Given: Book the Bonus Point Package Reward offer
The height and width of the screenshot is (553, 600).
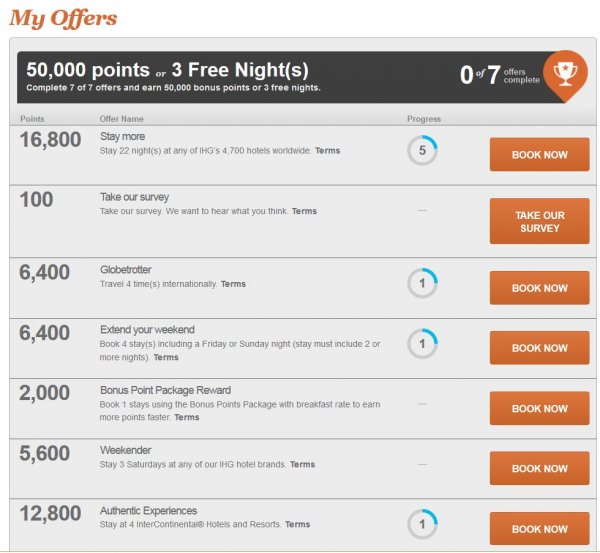Looking at the screenshot, I should click(539, 408).
